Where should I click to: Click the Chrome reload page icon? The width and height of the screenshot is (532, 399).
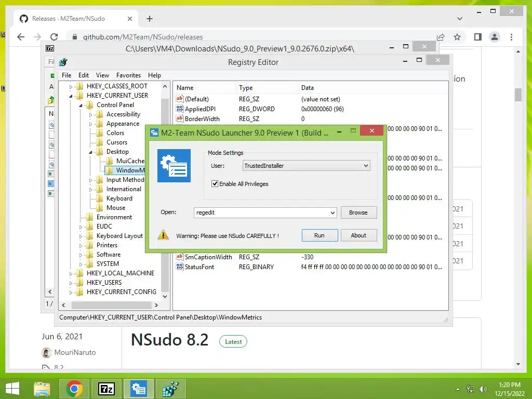[54, 37]
